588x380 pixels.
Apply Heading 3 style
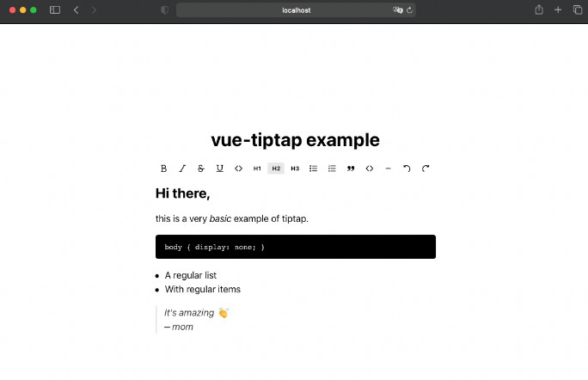295,169
